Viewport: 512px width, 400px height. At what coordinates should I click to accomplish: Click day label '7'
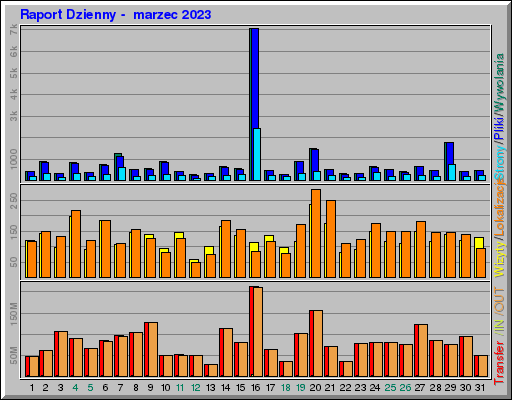pyautogui.click(x=120, y=388)
